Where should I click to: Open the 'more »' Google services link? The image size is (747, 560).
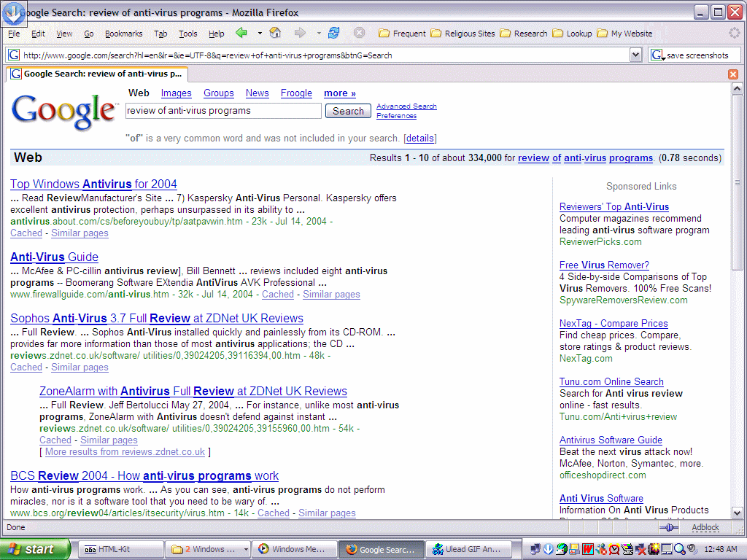(340, 93)
